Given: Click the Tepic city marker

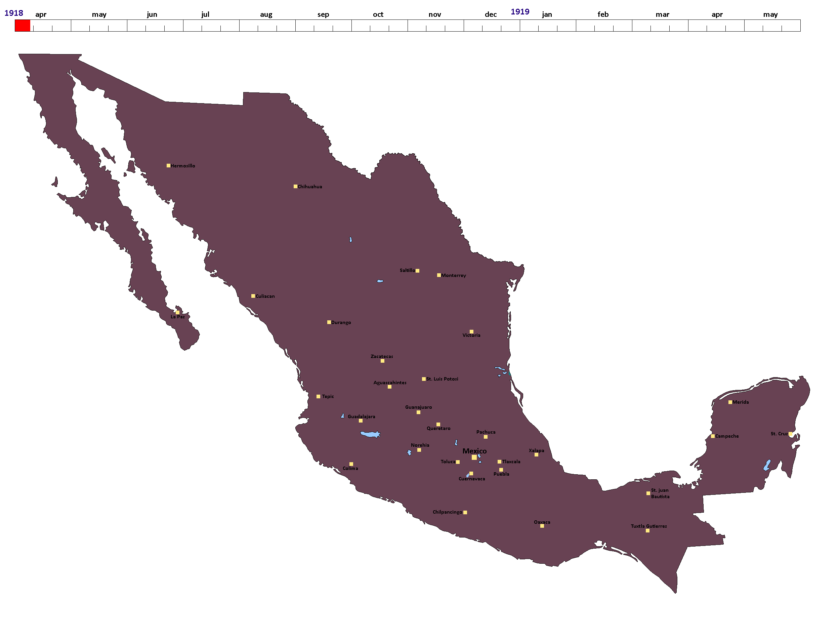Looking at the screenshot, I should tap(318, 396).
